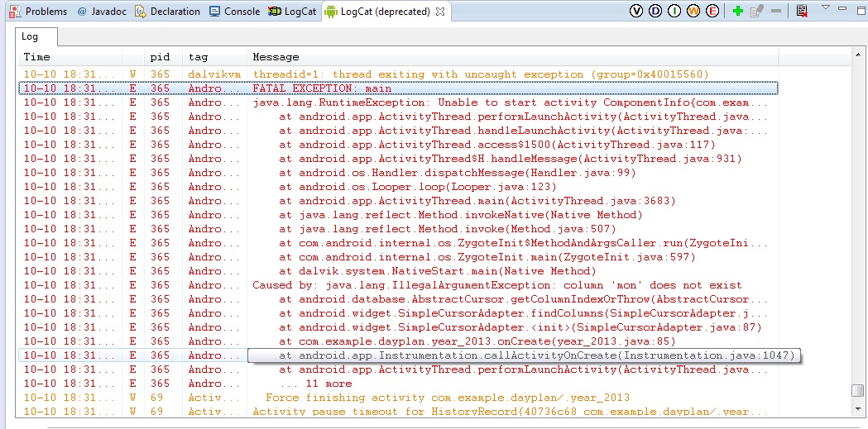
Task: Select the Activity pause timeout row
Action: [399, 412]
